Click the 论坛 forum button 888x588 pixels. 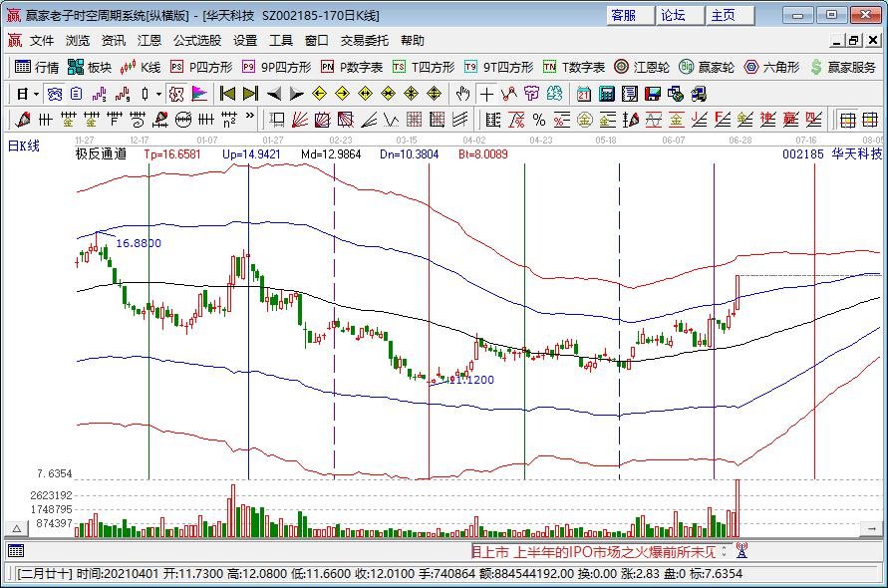(x=680, y=15)
